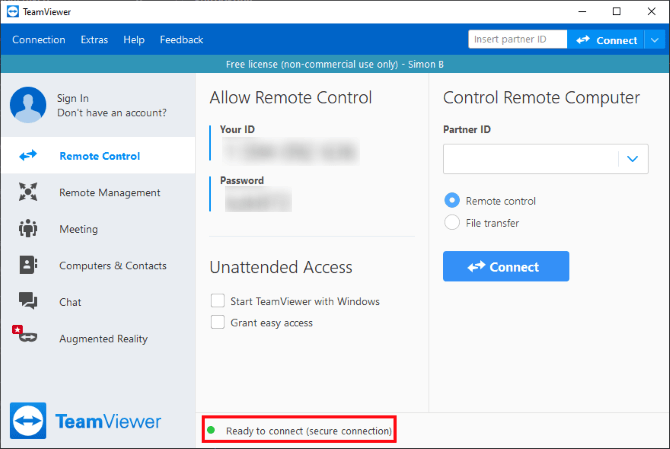This screenshot has width=670, height=449.
Task: Click the large blue Connect button
Action: point(506,266)
